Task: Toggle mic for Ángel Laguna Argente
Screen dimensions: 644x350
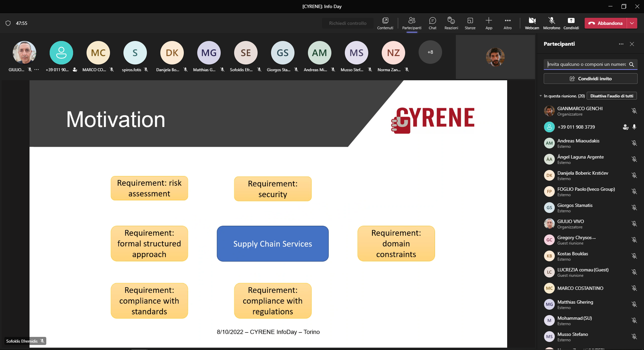Action: (x=634, y=159)
